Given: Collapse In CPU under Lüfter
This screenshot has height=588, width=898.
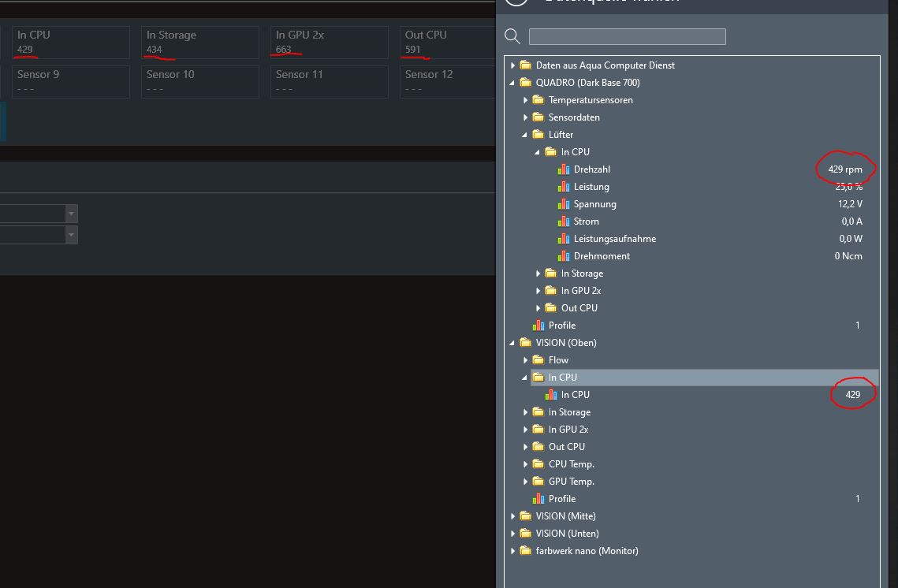Looking at the screenshot, I should click(x=537, y=152).
